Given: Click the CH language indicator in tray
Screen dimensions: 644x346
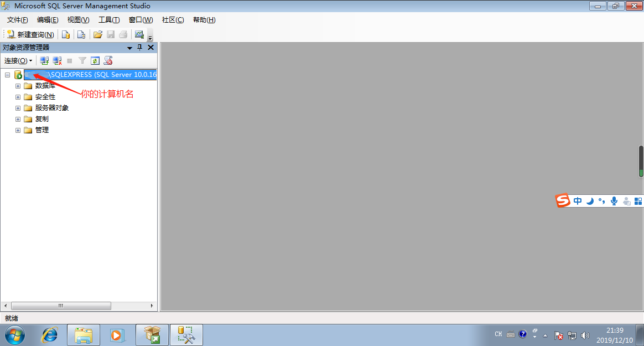Looking at the screenshot, I should [x=498, y=334].
